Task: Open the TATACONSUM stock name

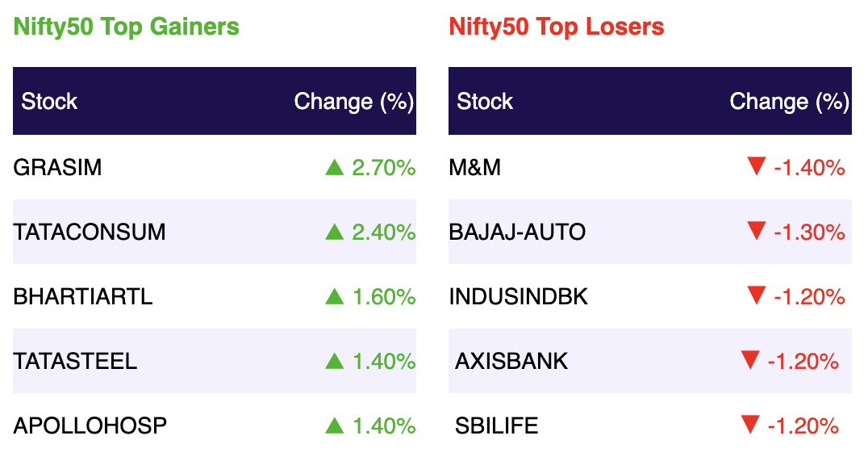Action: coord(90,232)
